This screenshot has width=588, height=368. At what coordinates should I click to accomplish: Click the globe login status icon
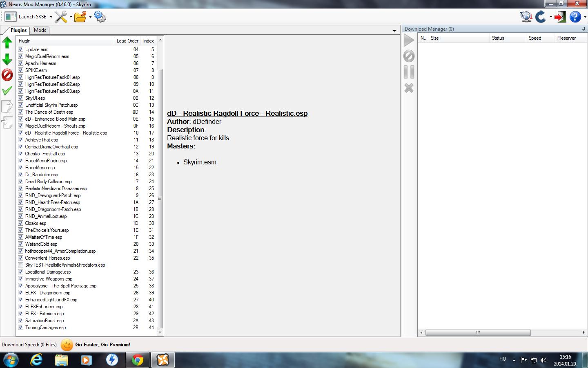click(x=526, y=17)
